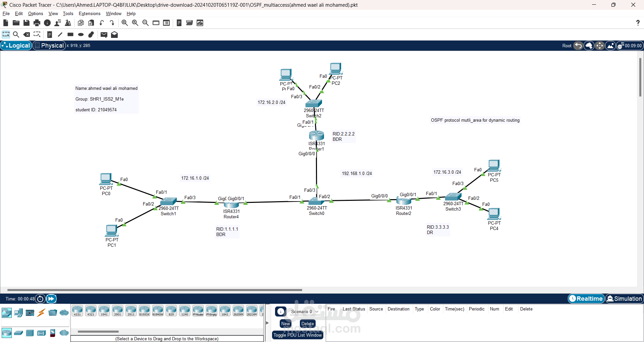Click the Root navigation label
644x342 pixels.
(567, 46)
